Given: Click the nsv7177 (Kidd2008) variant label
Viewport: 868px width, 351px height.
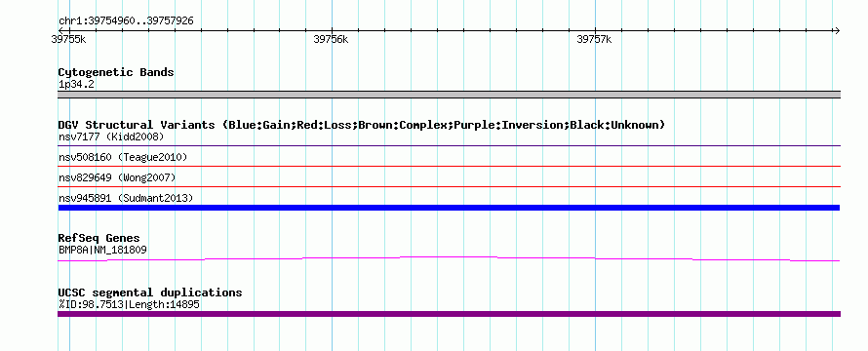Looking at the screenshot, I should pos(111,136).
